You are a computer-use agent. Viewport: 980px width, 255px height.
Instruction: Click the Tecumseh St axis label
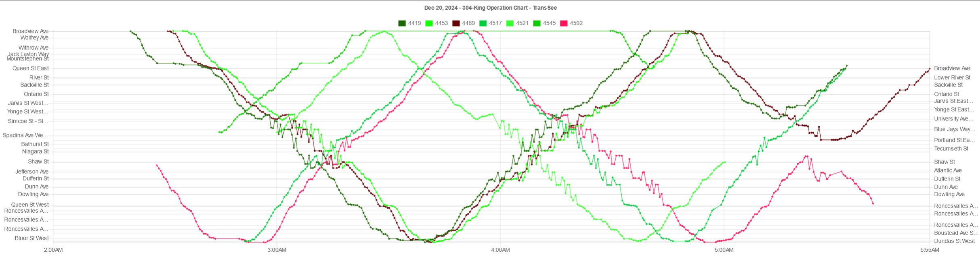coord(951,149)
